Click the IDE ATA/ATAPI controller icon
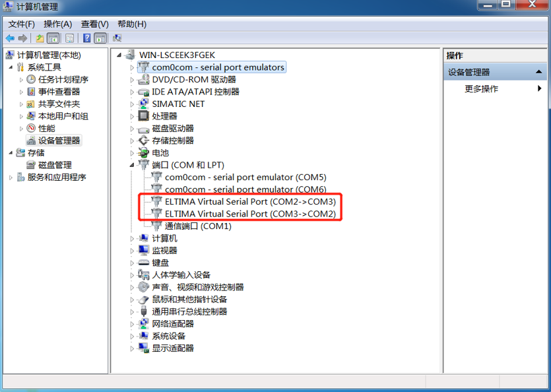Screen dimensions: 551x392 click(x=143, y=92)
